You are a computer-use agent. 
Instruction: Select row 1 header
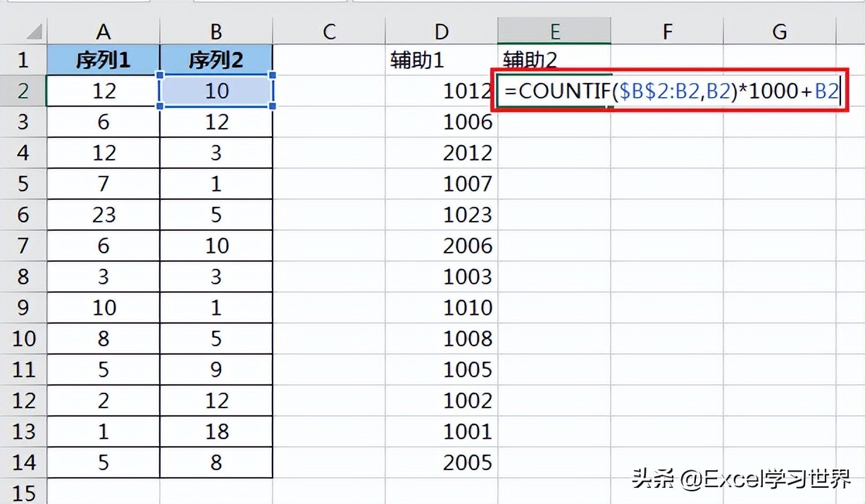(23, 60)
